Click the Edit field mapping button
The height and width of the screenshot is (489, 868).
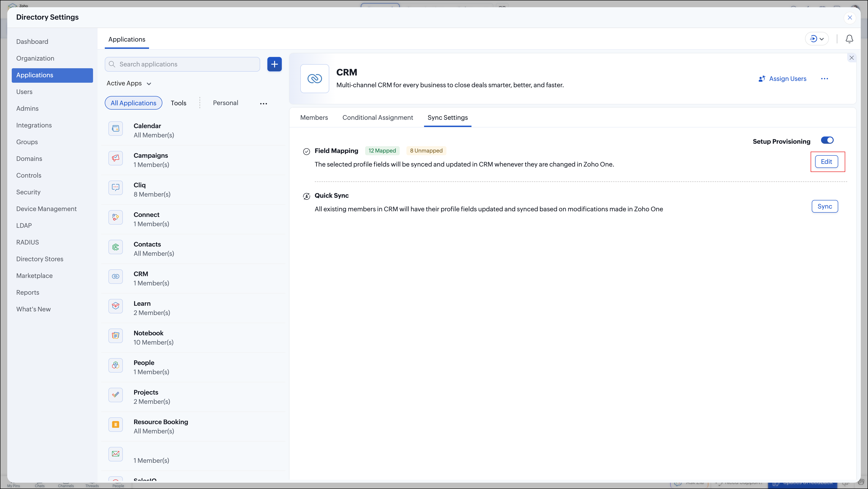[x=826, y=162]
